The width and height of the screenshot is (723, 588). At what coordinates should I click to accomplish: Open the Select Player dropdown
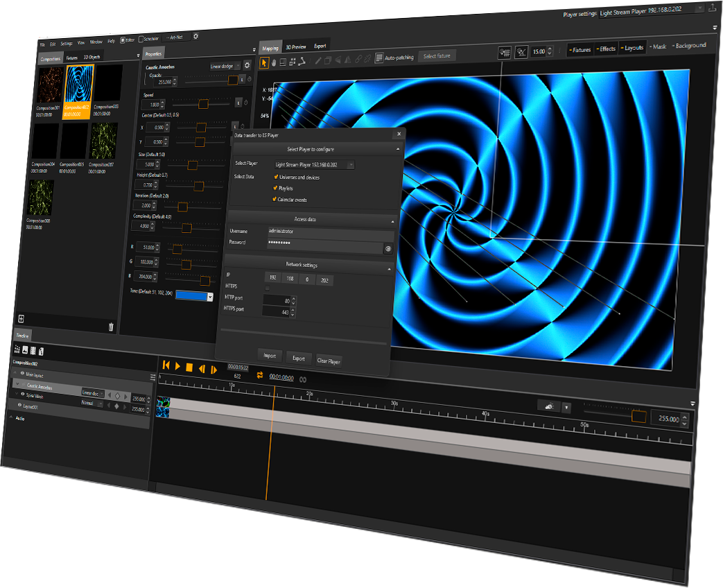[315, 164]
